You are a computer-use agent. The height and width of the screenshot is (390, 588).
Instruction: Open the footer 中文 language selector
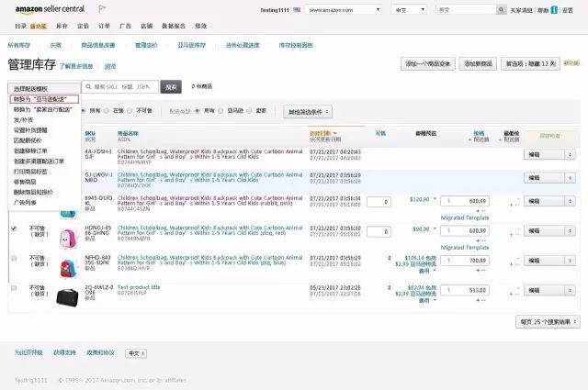pyautogui.click(x=136, y=353)
